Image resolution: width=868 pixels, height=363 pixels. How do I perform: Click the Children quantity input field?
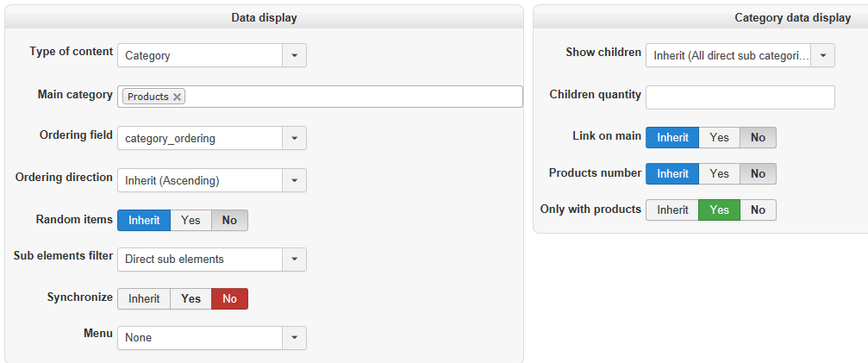tap(740, 97)
